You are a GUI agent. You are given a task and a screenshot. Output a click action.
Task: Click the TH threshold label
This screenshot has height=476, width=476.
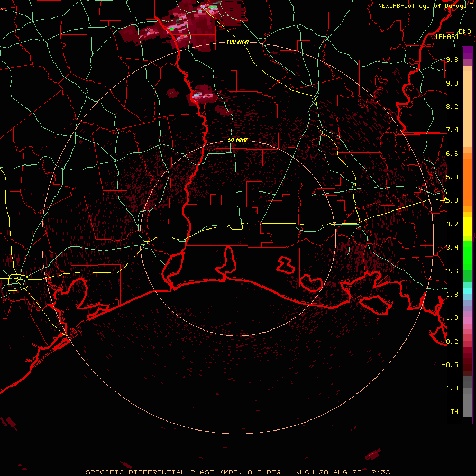click(x=454, y=411)
